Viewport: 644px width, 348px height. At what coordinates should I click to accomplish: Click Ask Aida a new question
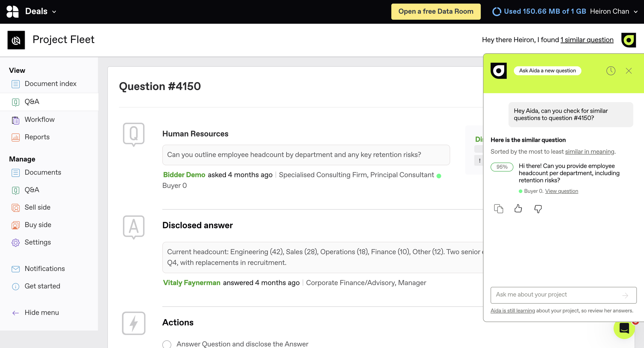(547, 71)
